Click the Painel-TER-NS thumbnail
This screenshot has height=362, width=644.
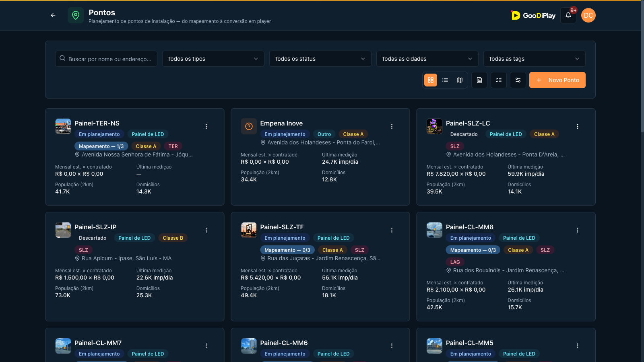click(63, 126)
